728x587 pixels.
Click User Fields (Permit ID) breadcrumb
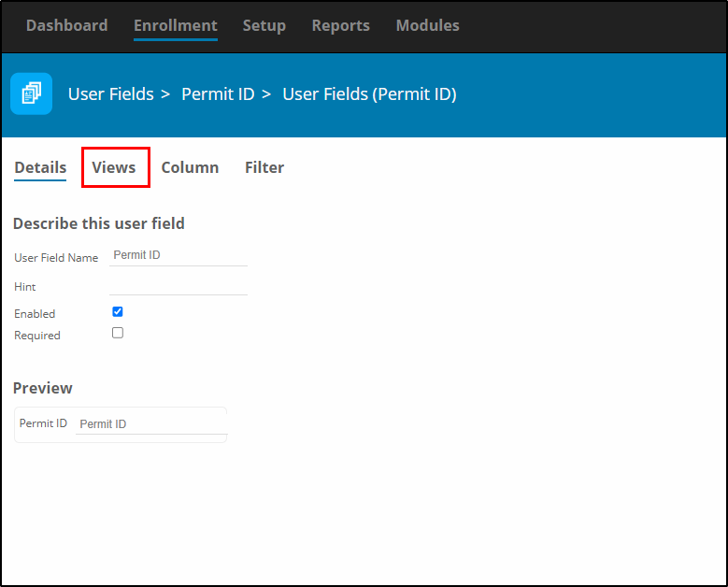(x=369, y=94)
